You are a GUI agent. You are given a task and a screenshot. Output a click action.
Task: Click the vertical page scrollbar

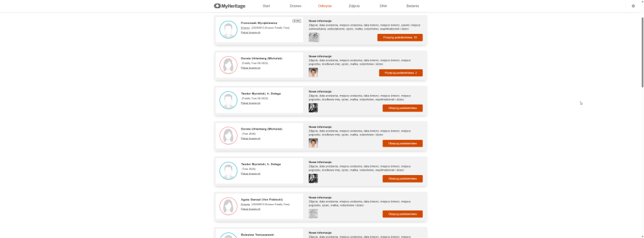pyautogui.click(x=642, y=52)
